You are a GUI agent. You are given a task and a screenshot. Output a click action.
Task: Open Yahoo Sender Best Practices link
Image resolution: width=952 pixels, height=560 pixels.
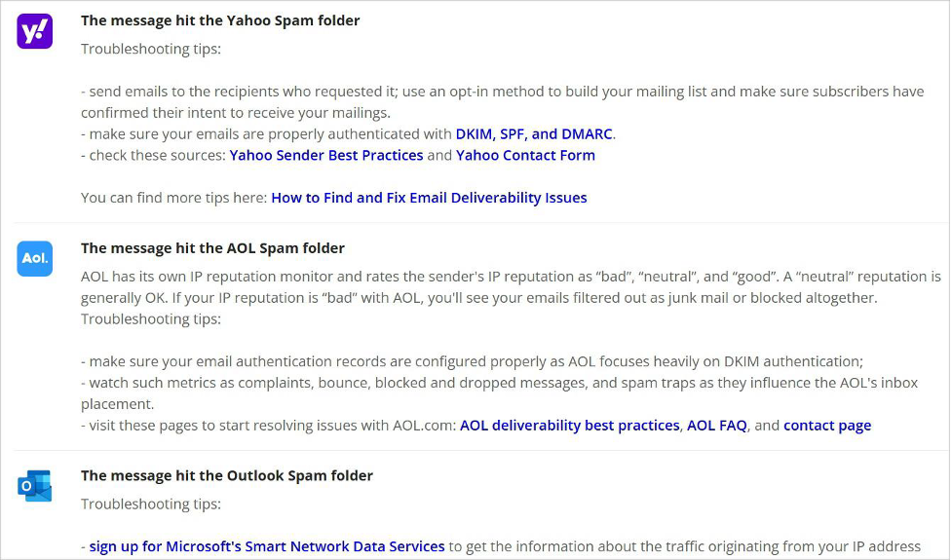point(326,156)
